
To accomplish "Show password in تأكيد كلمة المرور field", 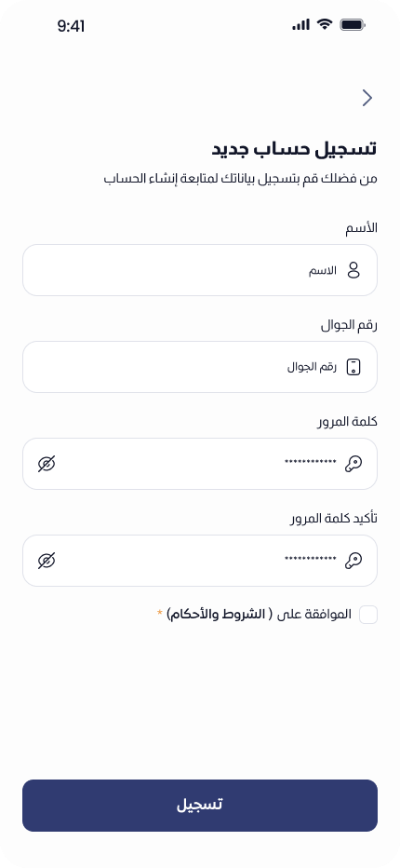I will click(x=47, y=561).
